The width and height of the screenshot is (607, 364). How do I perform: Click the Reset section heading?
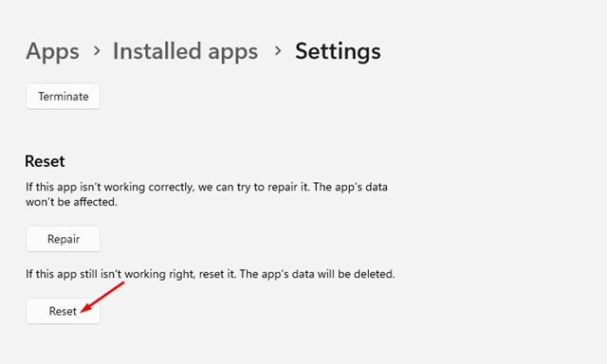pos(45,161)
